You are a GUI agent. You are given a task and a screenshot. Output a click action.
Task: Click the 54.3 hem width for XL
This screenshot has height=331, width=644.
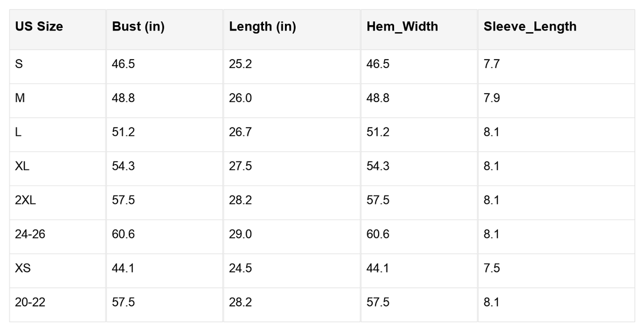377,166
